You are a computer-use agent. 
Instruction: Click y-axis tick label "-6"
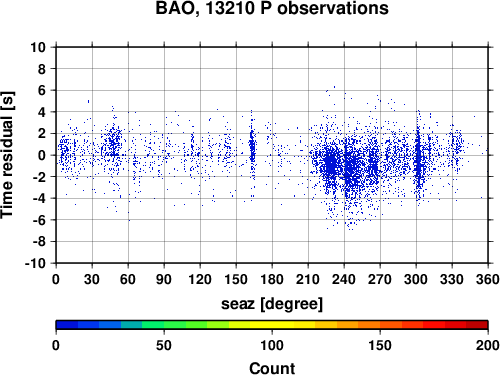coord(39,220)
